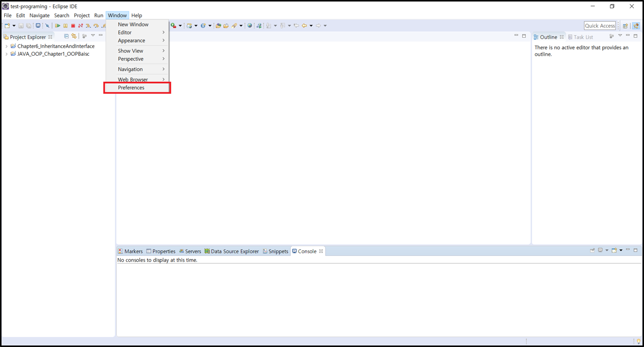Select the Java EE perspective button
This screenshot has width=644, height=347.
[636, 26]
